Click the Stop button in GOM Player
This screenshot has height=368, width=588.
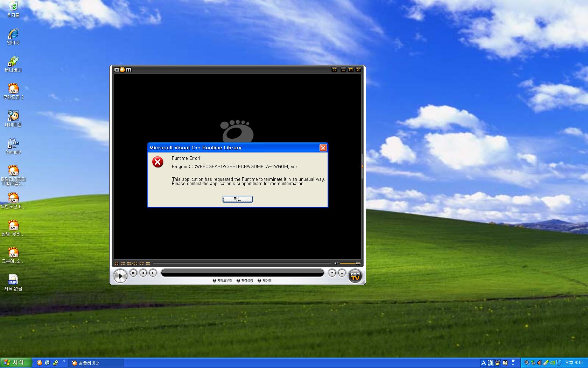click(133, 273)
